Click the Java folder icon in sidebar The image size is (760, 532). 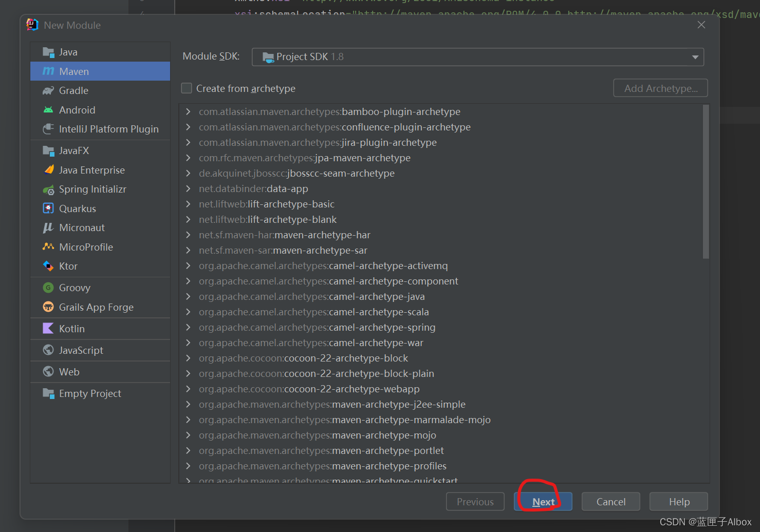tap(48, 52)
